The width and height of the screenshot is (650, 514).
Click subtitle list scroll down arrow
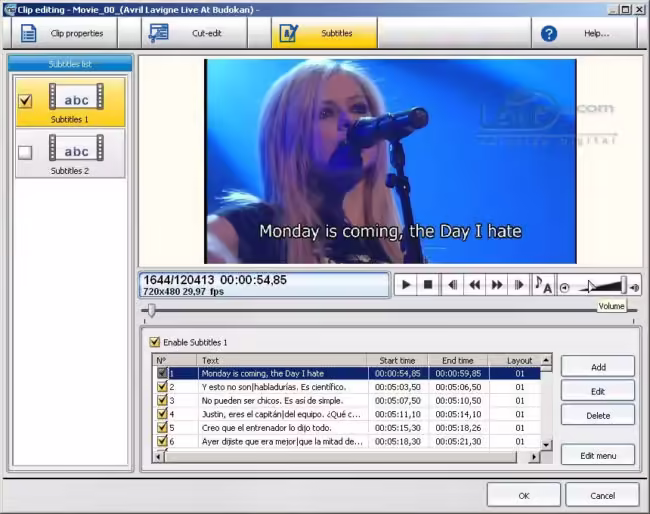pyautogui.click(x=546, y=445)
